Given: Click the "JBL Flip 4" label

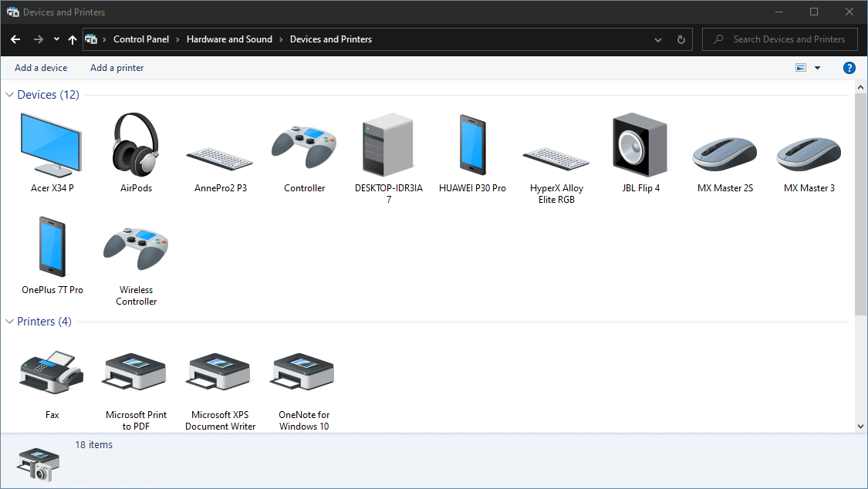Looking at the screenshot, I should click(640, 188).
